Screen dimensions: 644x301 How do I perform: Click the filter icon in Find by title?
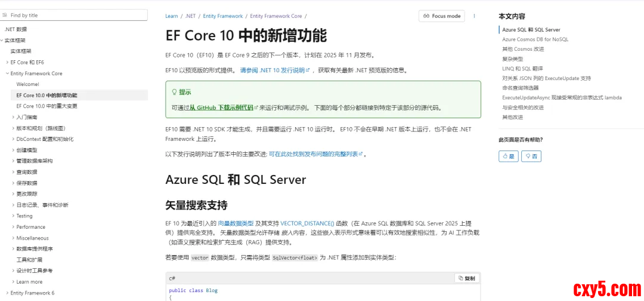point(6,16)
